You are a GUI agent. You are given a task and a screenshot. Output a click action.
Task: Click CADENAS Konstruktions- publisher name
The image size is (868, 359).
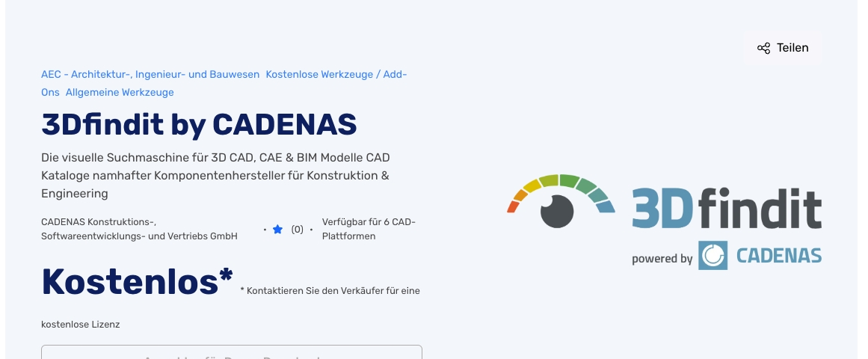139,229
